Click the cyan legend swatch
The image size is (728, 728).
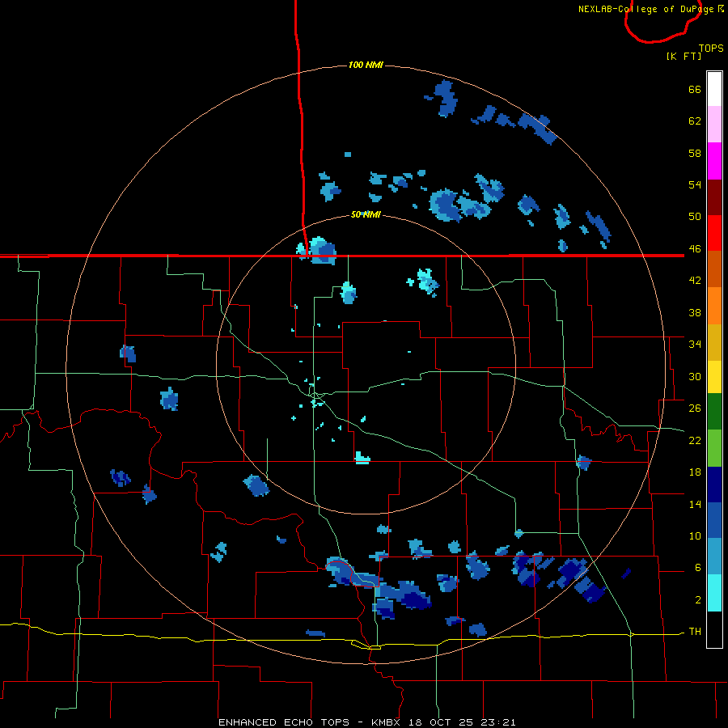(714, 593)
